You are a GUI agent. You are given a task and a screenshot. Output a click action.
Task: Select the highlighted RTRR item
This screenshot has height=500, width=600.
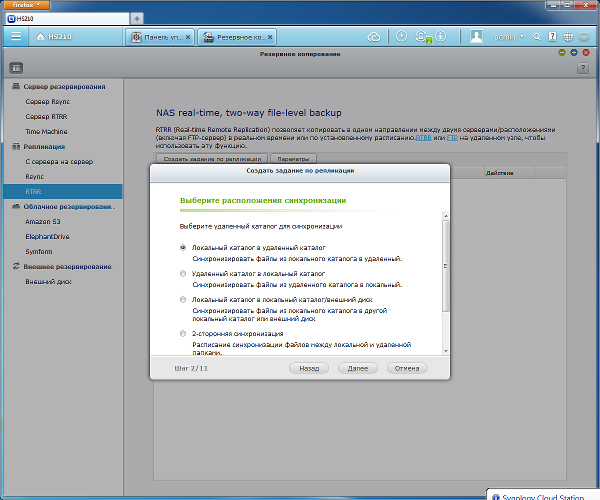(x=63, y=191)
